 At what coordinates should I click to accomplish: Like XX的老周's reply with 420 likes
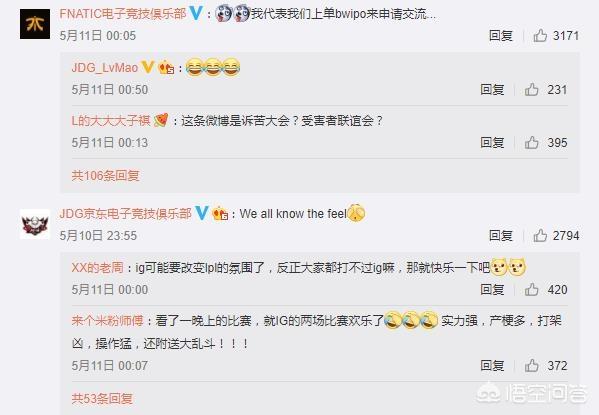pos(531,289)
